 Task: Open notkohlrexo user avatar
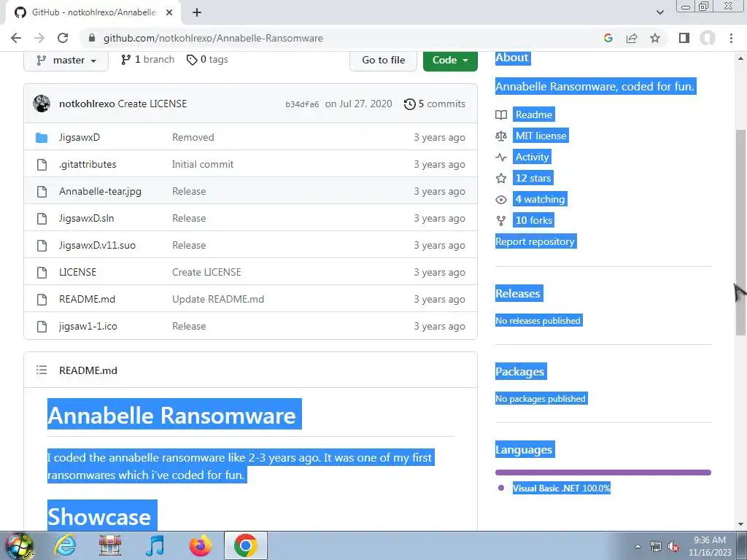42,104
